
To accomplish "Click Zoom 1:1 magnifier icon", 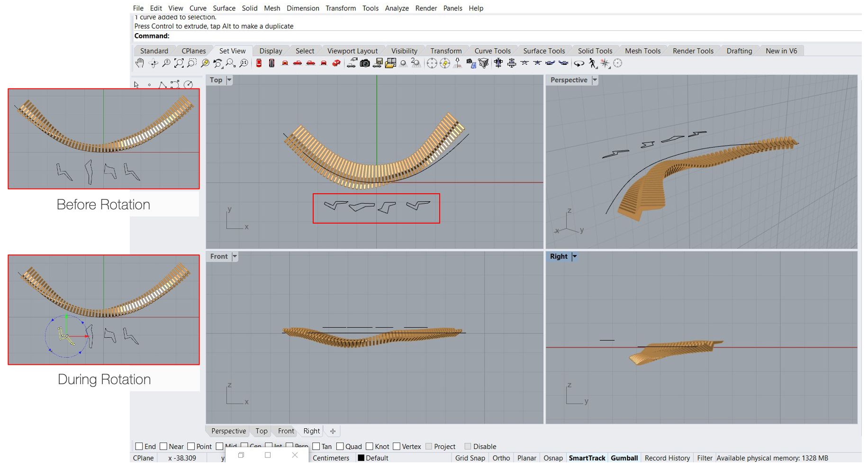I will pyautogui.click(x=244, y=63).
